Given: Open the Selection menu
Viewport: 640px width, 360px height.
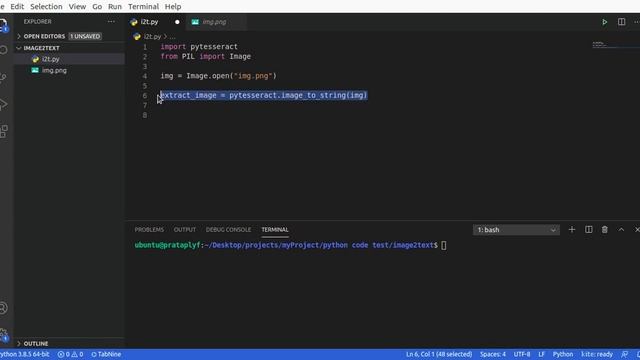Looking at the screenshot, I should pos(46,7).
